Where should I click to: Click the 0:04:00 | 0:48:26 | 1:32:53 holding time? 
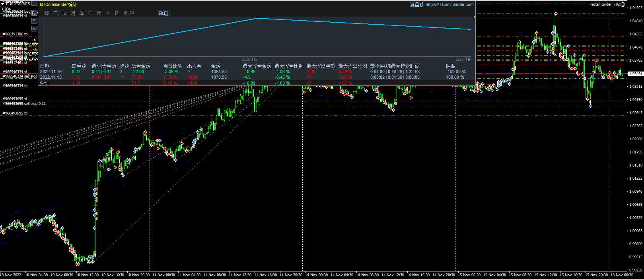(x=395, y=72)
